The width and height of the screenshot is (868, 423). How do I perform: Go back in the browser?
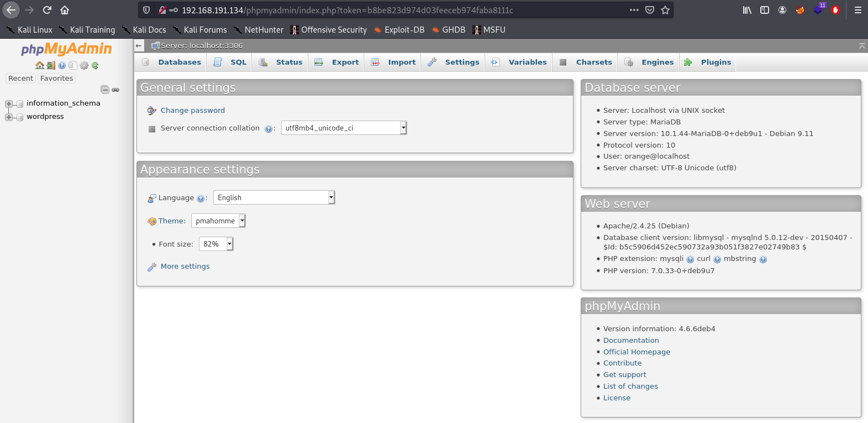click(x=11, y=10)
